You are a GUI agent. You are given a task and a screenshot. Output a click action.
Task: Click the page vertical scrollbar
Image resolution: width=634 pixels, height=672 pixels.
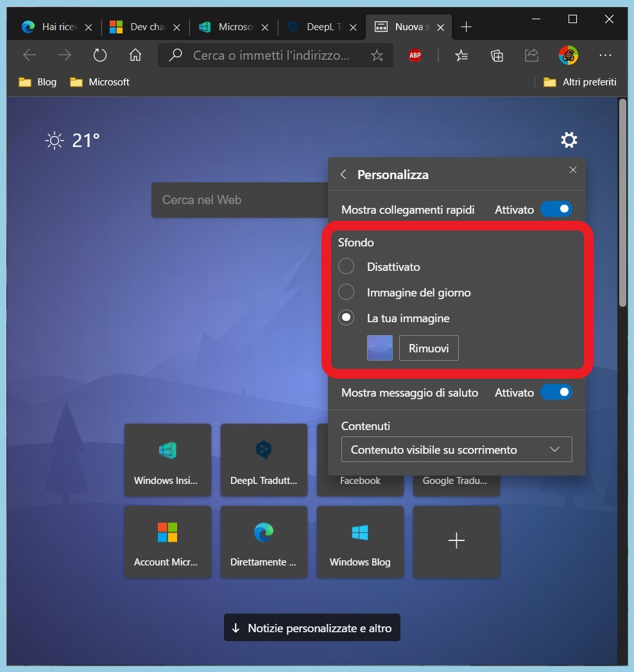[622, 202]
